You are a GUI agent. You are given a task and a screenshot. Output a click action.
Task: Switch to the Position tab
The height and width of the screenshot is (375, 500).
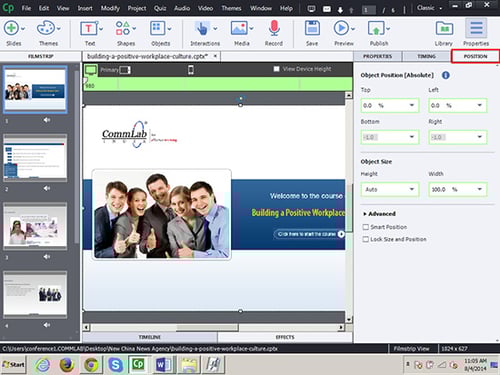475,56
